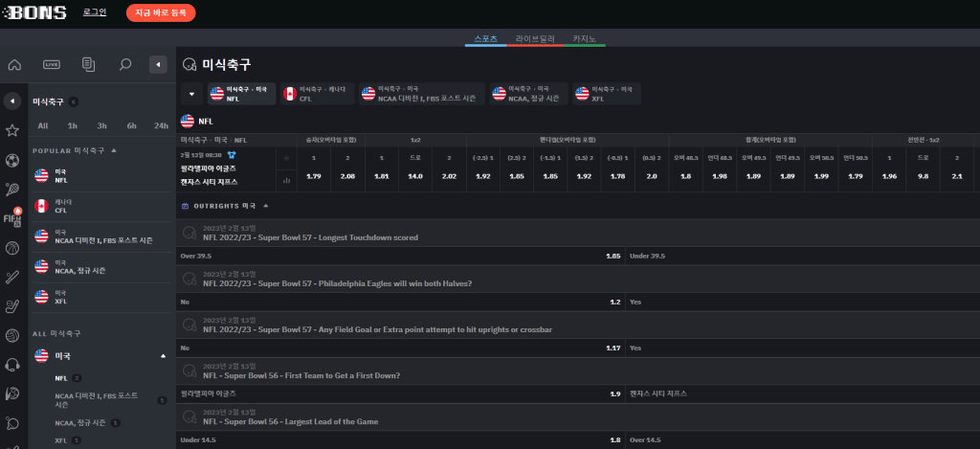The height and width of the screenshot is (449, 980).
Task: Pick the draw odds 14.0
Action: 415,177
